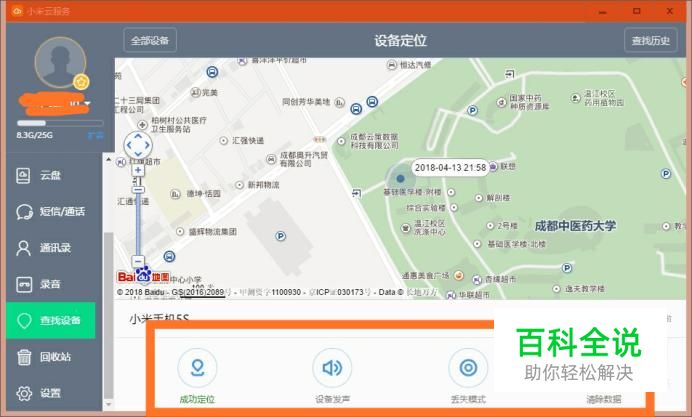Viewport: 692px width, 417px height.
Task: Zoom in the map with plus button
Action: pos(138,170)
